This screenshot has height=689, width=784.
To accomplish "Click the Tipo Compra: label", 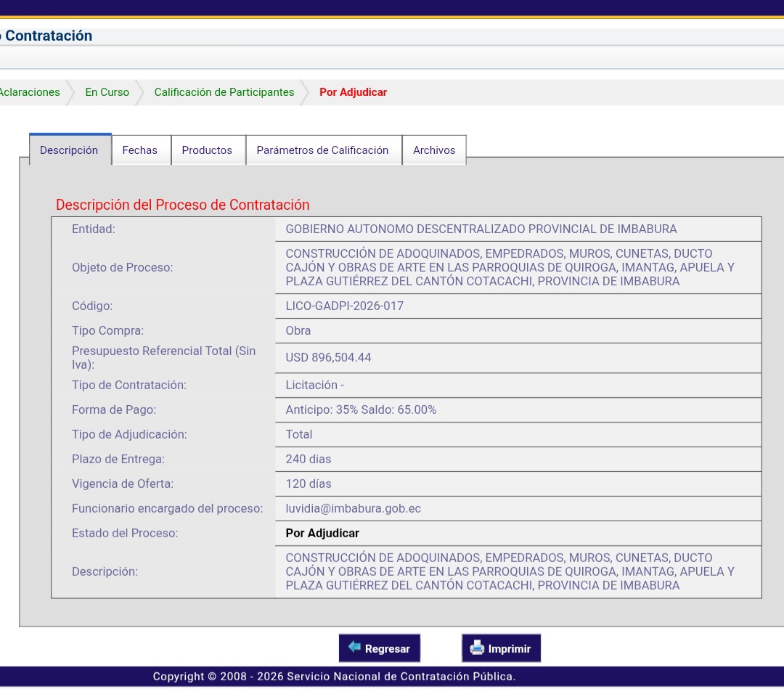I will pyautogui.click(x=107, y=330).
